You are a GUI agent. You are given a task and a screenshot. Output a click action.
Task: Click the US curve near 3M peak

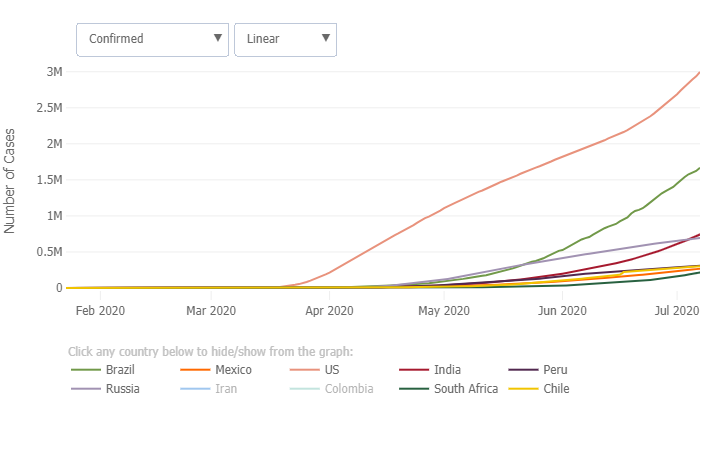pos(695,76)
